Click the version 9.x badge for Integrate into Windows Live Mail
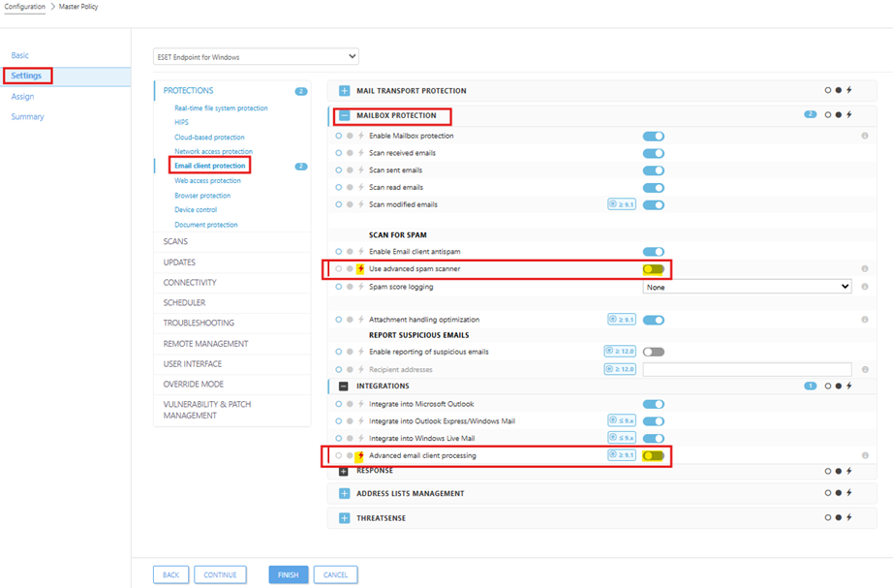Image resolution: width=893 pixels, height=588 pixels. coord(622,438)
